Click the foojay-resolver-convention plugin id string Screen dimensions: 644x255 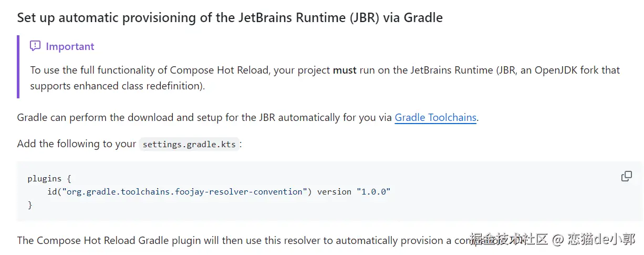pos(183,192)
